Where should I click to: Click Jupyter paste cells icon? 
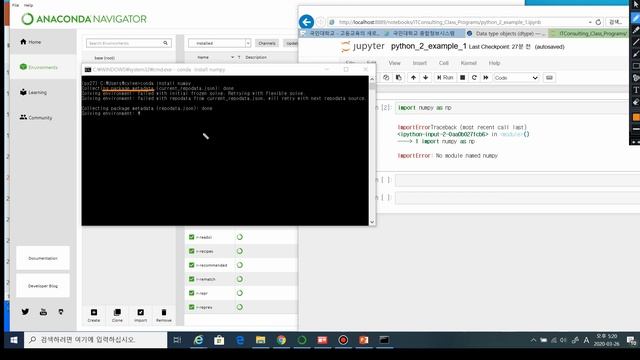398,78
